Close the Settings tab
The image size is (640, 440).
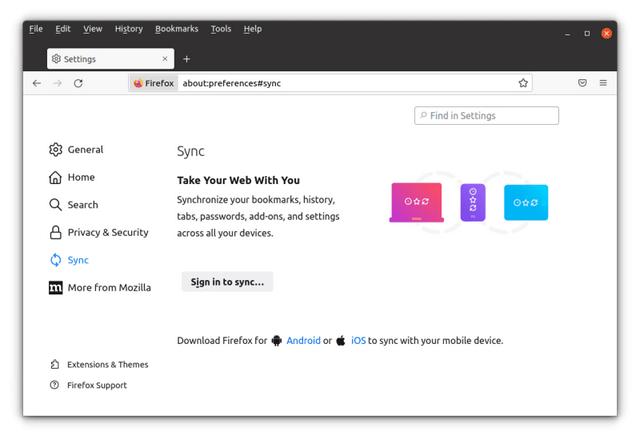coord(164,59)
